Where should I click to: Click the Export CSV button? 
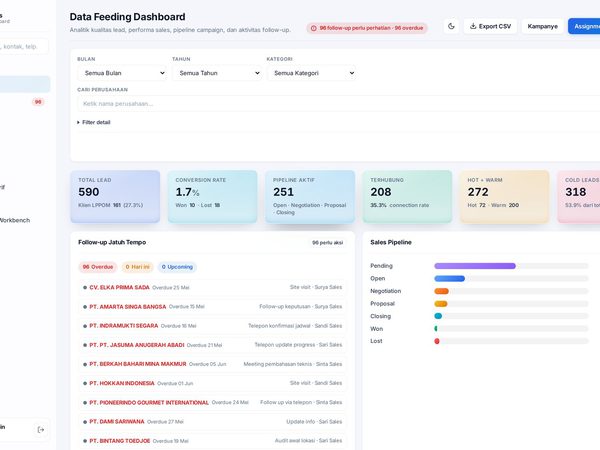tap(490, 26)
